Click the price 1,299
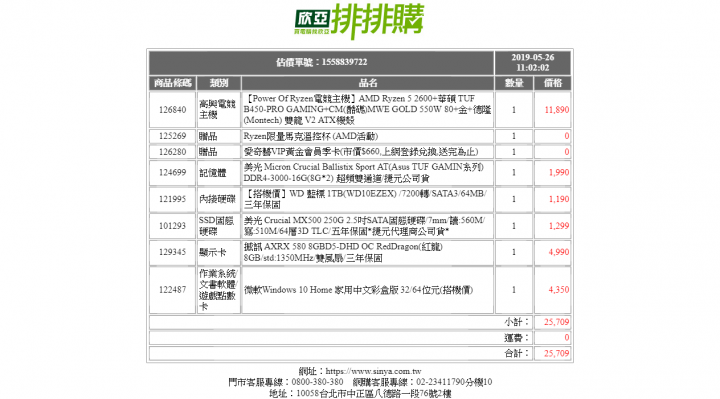Image resolution: width=720 pixels, height=399 pixels. tap(559, 226)
